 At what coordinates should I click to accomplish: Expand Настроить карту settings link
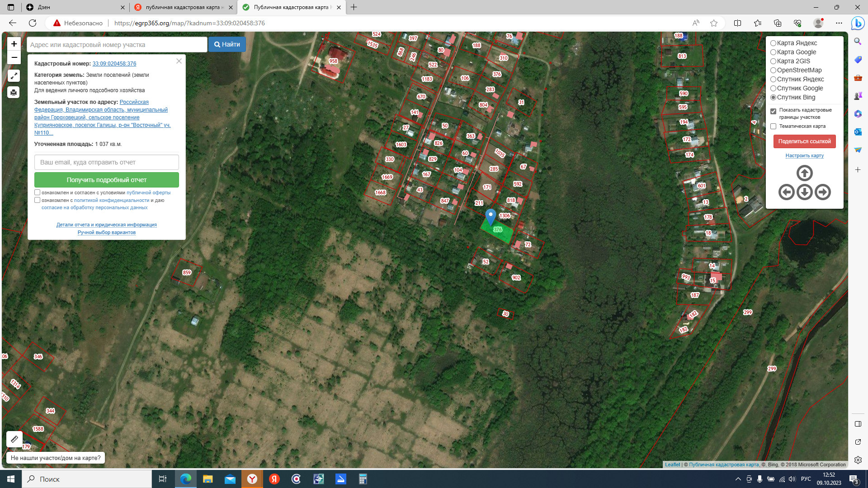pos(804,155)
